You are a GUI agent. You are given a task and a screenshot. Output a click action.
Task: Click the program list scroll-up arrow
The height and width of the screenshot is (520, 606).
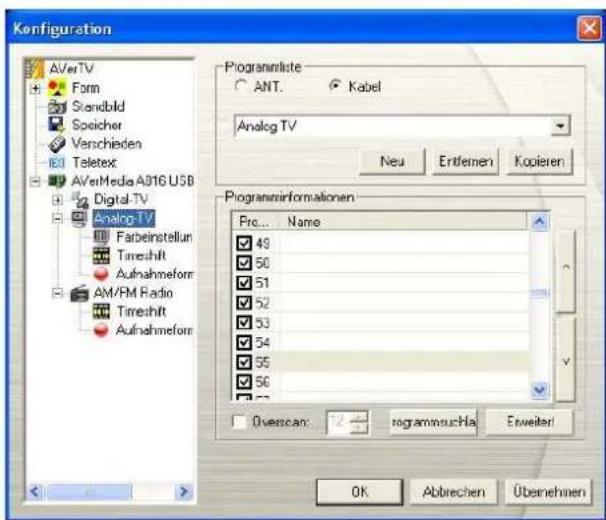click(540, 222)
